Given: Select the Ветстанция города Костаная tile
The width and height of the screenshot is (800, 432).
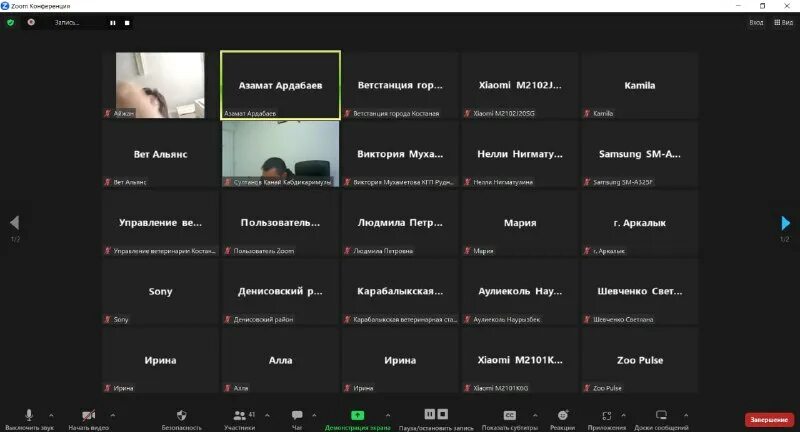Looking at the screenshot, I should click(400, 85).
